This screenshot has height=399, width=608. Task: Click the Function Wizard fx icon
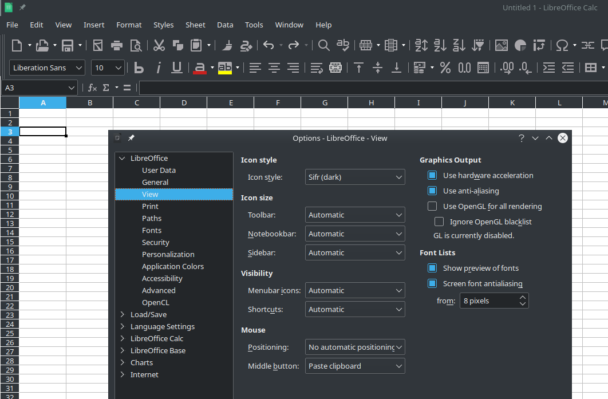tap(92, 88)
